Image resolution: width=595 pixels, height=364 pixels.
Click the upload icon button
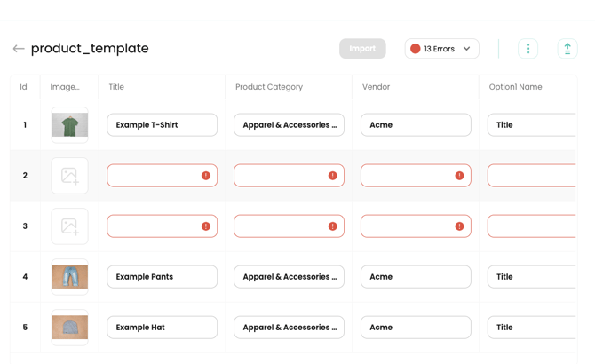pos(567,49)
